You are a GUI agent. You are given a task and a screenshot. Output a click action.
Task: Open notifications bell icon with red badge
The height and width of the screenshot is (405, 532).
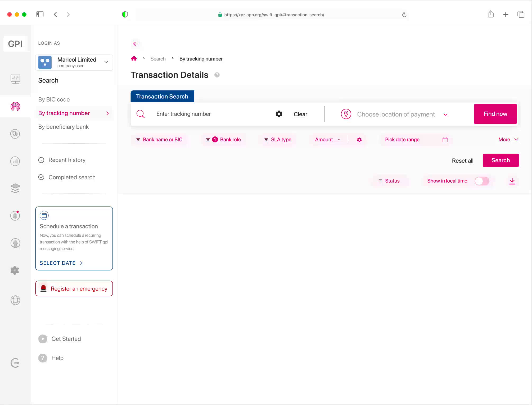[x=15, y=216]
